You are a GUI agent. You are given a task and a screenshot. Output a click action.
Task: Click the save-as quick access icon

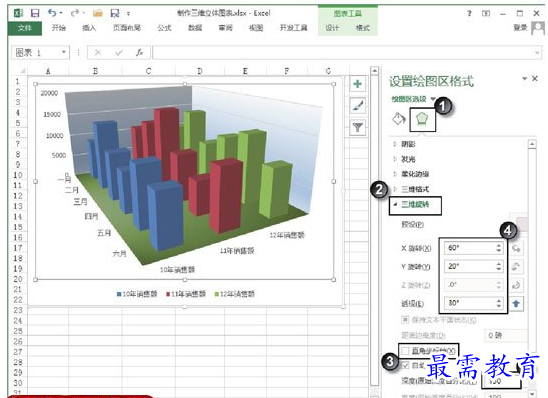tap(115, 13)
